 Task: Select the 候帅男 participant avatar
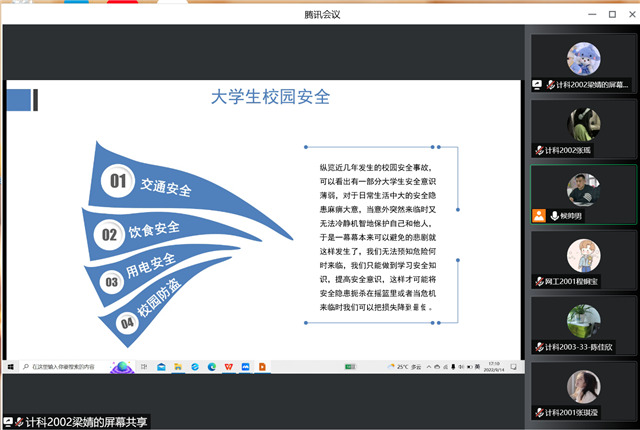point(584,190)
